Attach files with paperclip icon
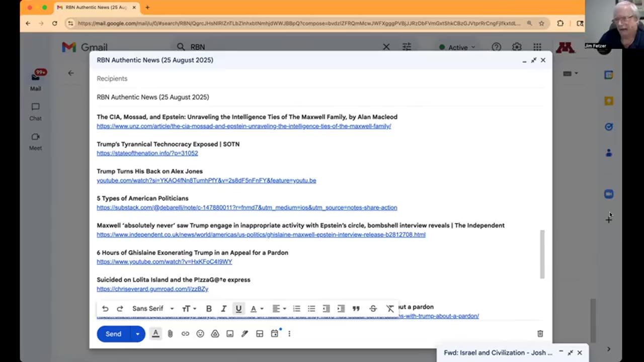 170,334
